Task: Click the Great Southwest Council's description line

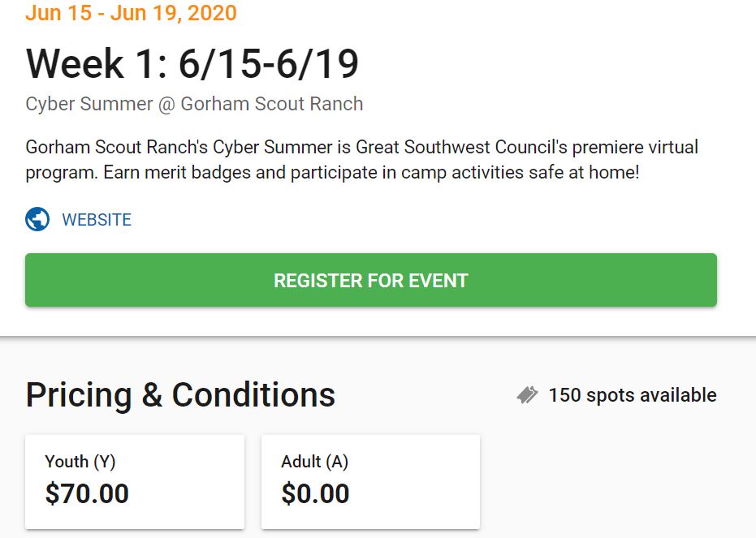Action: (361, 147)
